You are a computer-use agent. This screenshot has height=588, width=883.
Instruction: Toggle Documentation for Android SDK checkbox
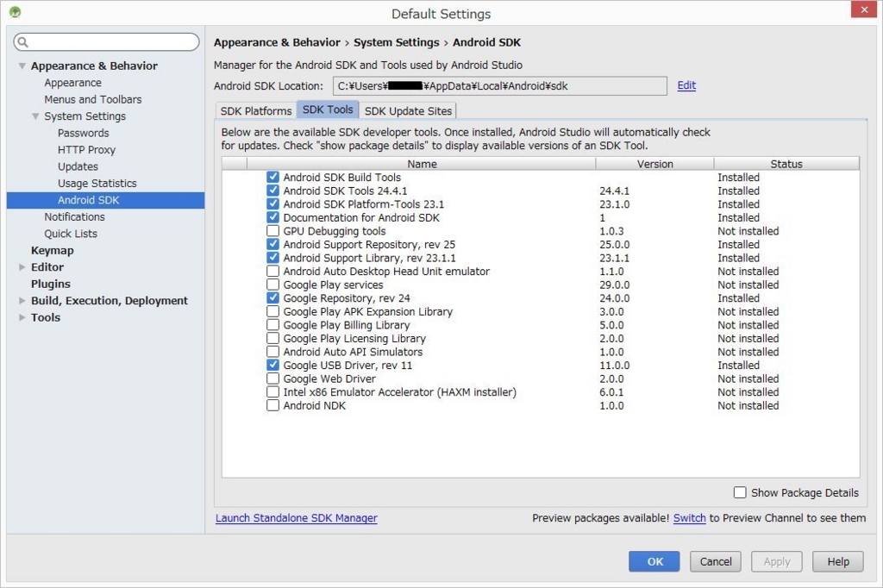click(x=272, y=217)
